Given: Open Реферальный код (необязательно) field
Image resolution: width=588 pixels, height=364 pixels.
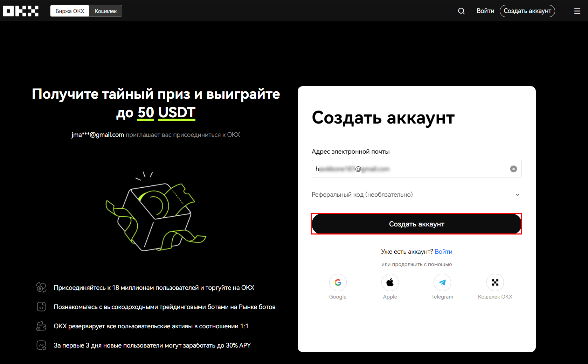Looking at the screenshot, I should coord(416,195).
